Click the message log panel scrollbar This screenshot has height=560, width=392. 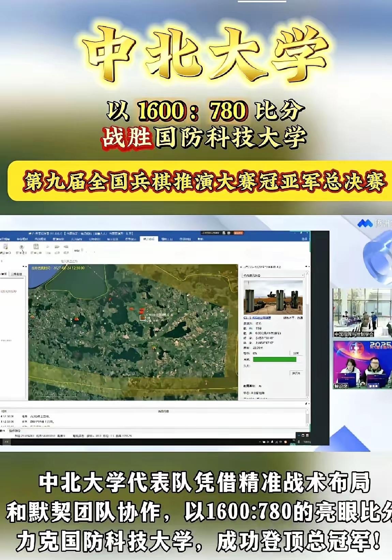point(307,418)
